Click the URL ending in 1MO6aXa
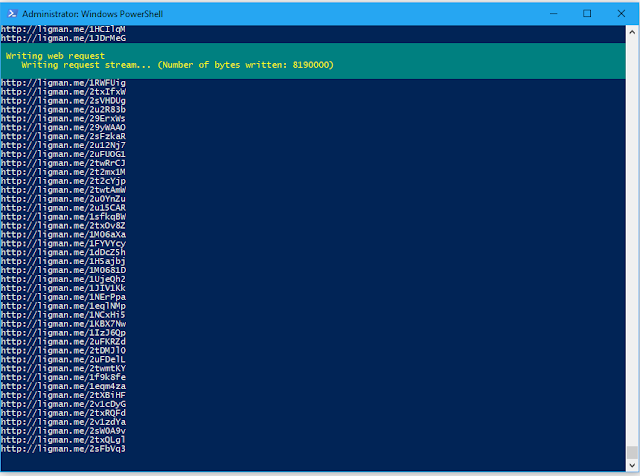The height and width of the screenshot is (476, 640). click(x=63, y=235)
